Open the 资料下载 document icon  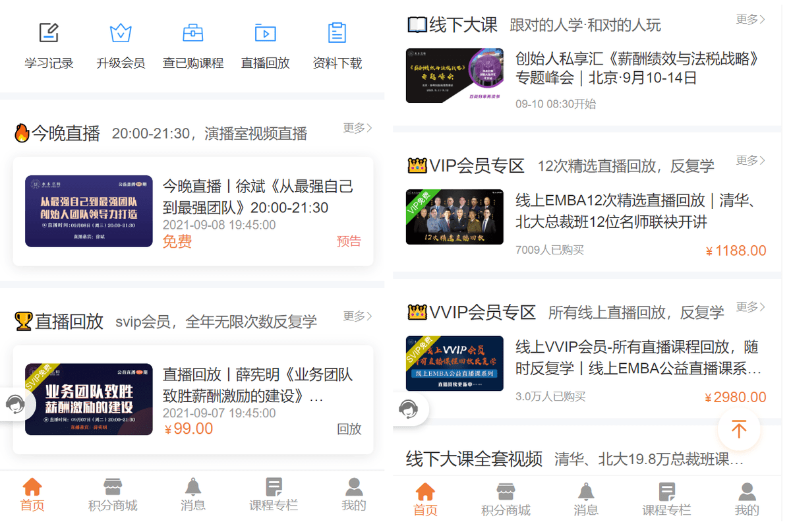coord(337,33)
